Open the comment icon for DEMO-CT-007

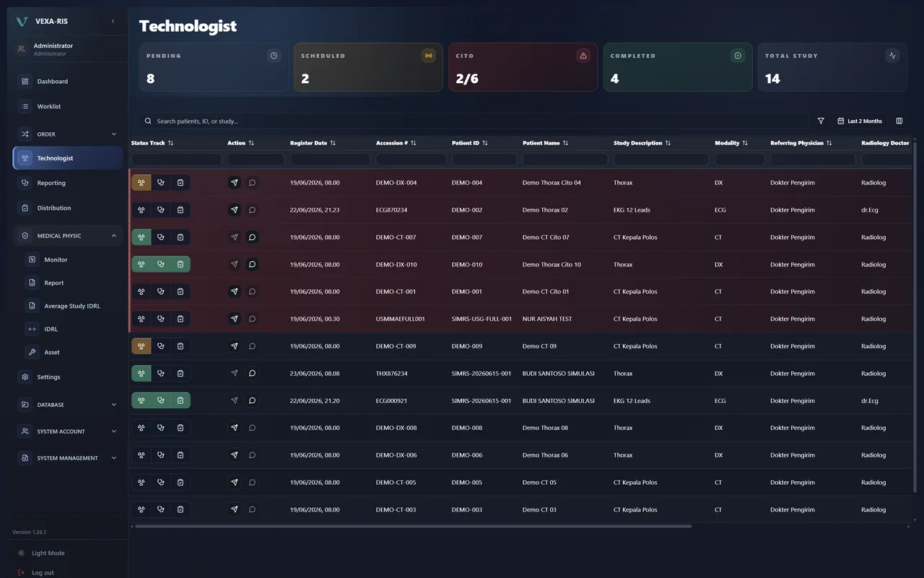252,237
